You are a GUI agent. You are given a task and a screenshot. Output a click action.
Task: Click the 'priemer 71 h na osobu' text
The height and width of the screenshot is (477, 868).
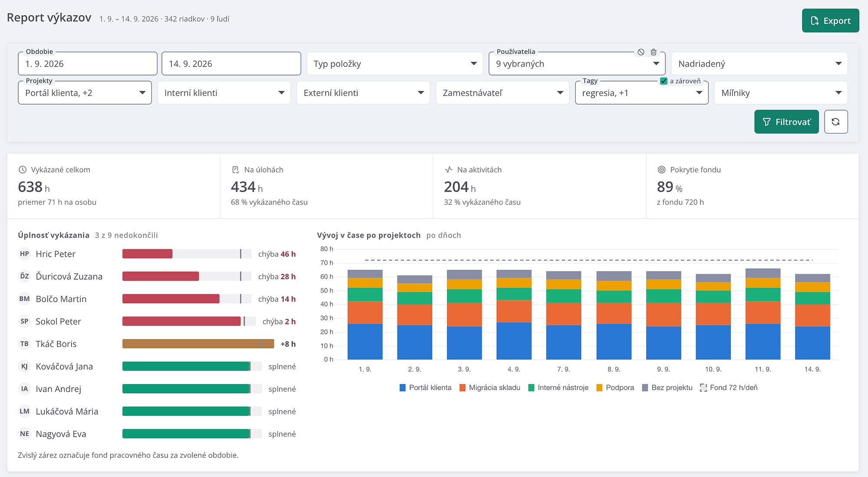[x=57, y=202]
